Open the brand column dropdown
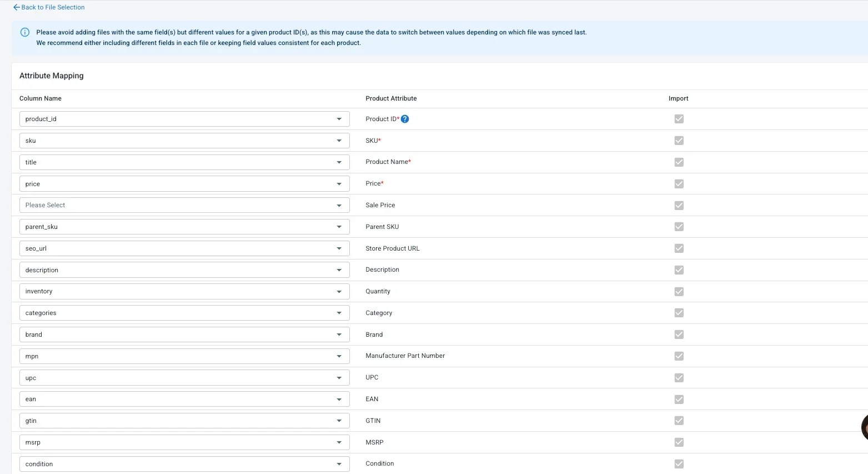The width and height of the screenshot is (868, 474). tap(184, 335)
